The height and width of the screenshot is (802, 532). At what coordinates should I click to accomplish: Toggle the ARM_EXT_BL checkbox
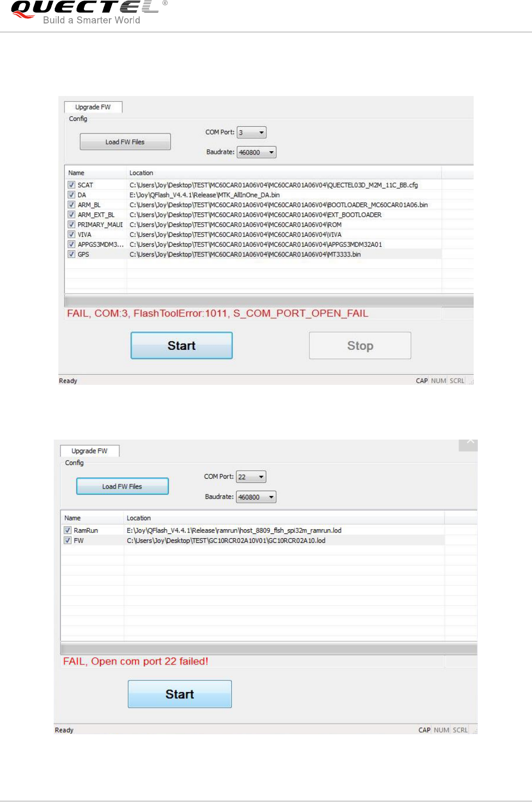[x=71, y=214]
